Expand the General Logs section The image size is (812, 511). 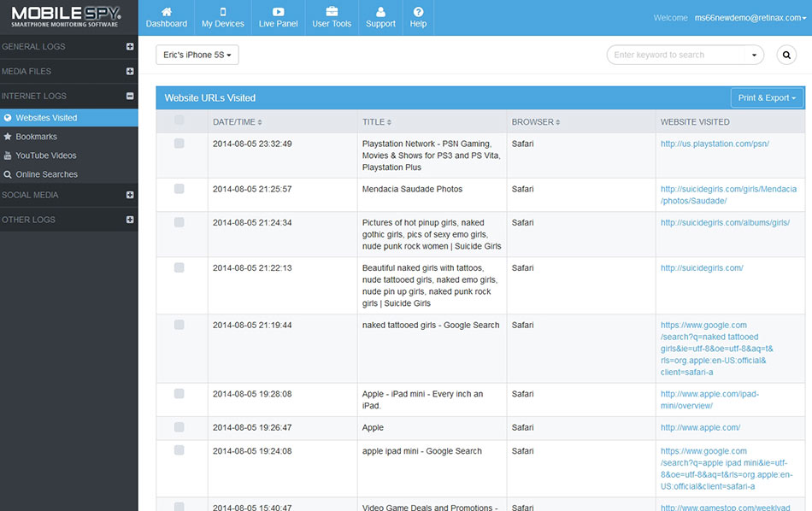pyautogui.click(x=130, y=47)
